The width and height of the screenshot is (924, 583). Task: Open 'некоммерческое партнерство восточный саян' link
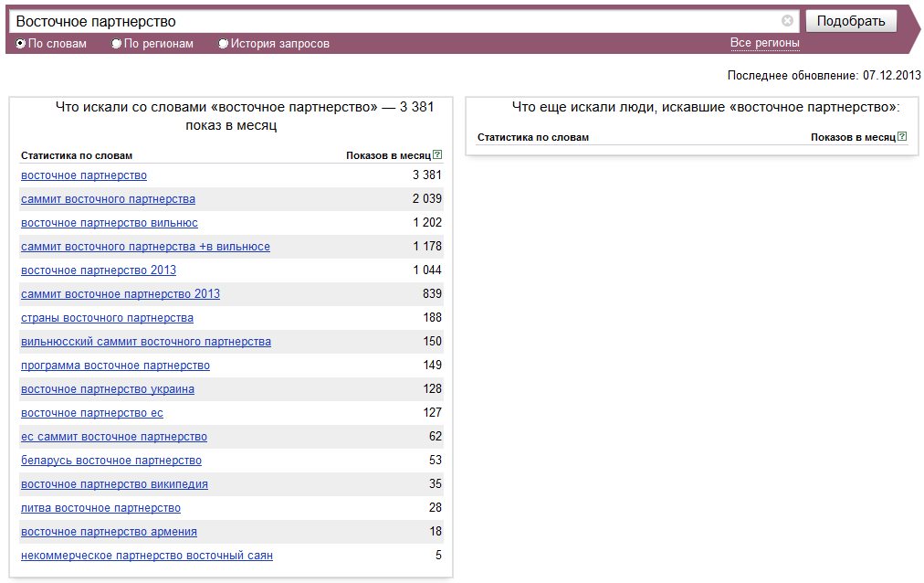click(x=147, y=556)
